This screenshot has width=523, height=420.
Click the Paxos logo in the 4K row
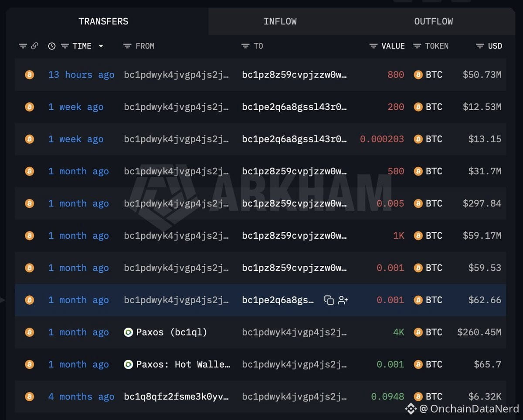(128, 332)
